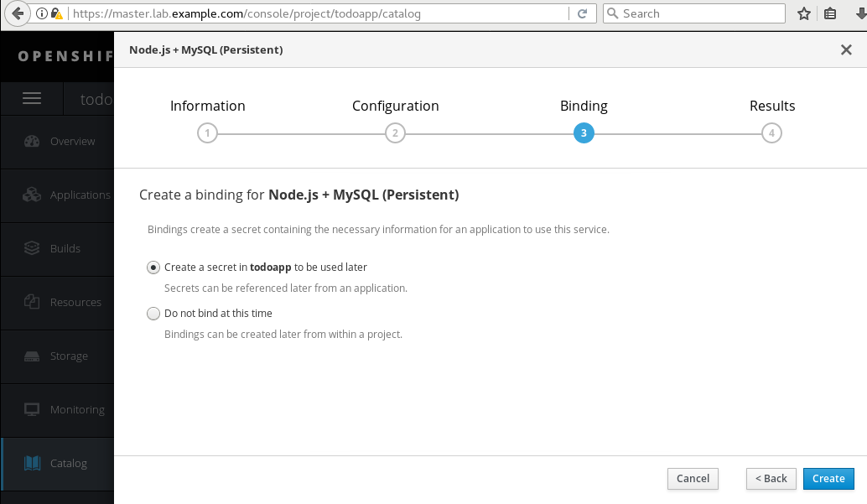This screenshot has width=867, height=504.
Task: Click the dialog title 'Node.js + MySQL (Persistent)'
Action: pyautogui.click(x=205, y=49)
